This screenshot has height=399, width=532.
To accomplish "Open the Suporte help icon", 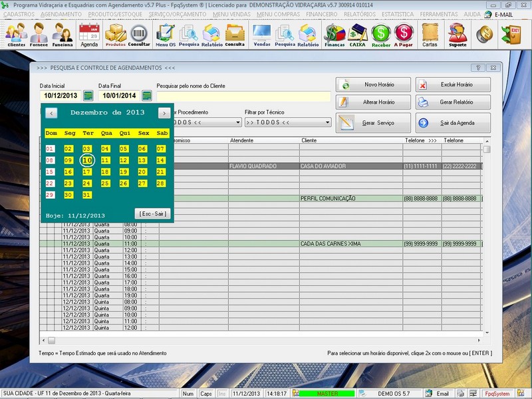I will point(458,34).
